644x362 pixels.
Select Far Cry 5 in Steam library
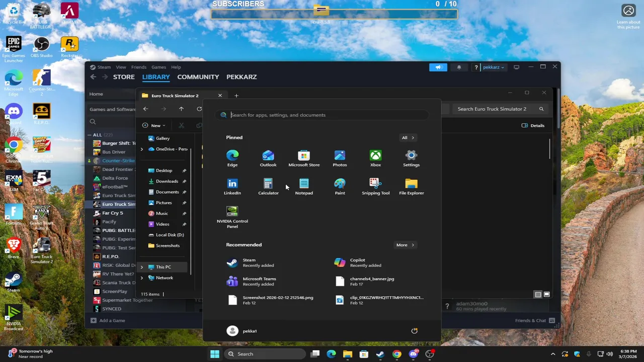(x=112, y=213)
